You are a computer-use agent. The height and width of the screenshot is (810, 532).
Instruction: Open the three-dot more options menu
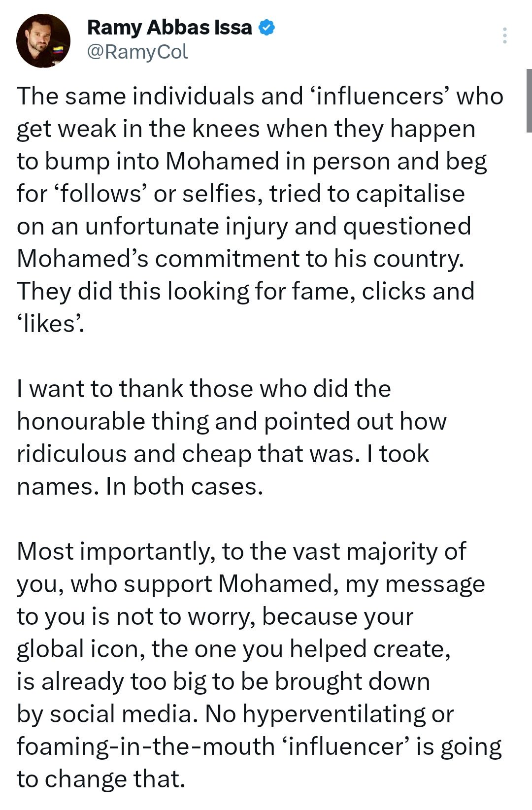pos(504,36)
